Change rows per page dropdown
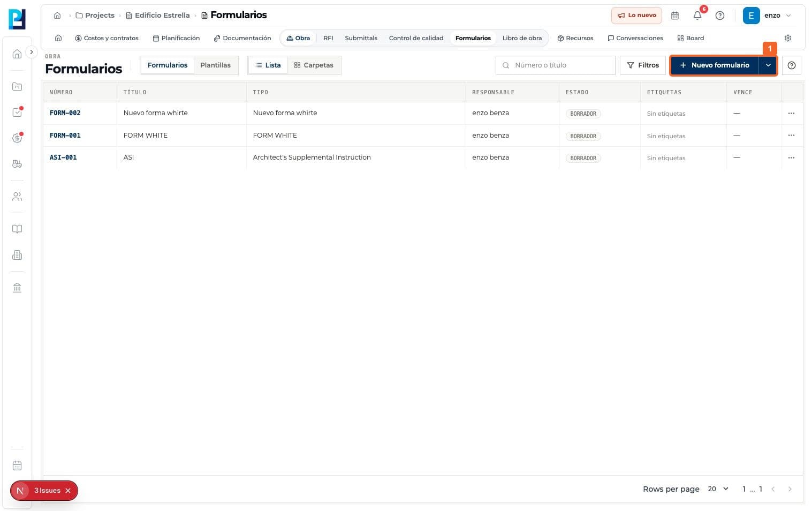Screen dimensions: 812x511 coord(718,489)
